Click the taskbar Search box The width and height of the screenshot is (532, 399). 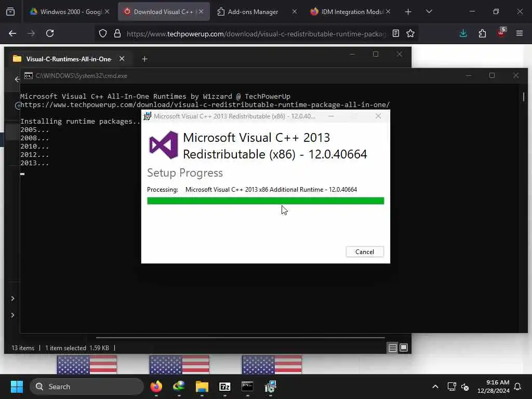click(x=87, y=387)
